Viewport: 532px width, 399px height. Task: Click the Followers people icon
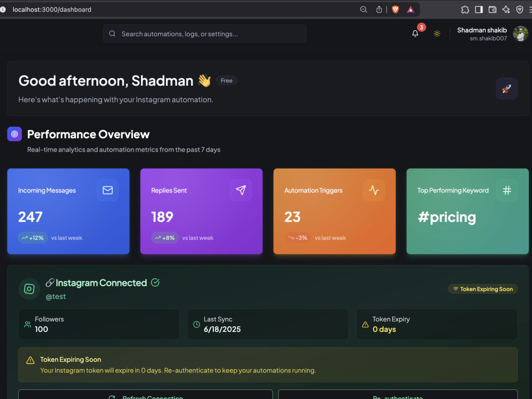(x=28, y=325)
